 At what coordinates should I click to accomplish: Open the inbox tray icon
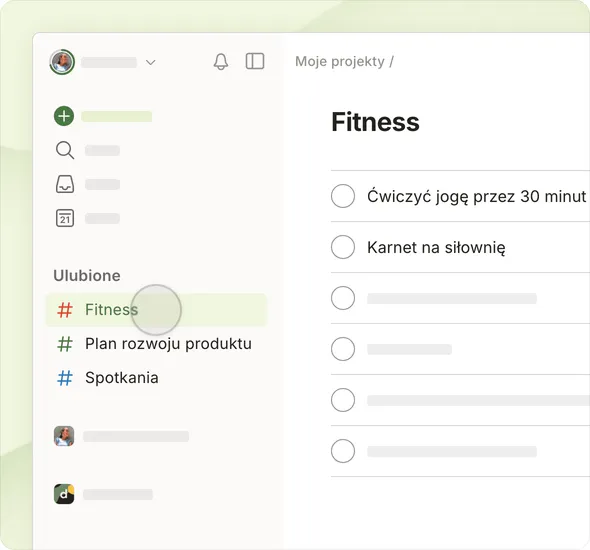pyautogui.click(x=65, y=184)
